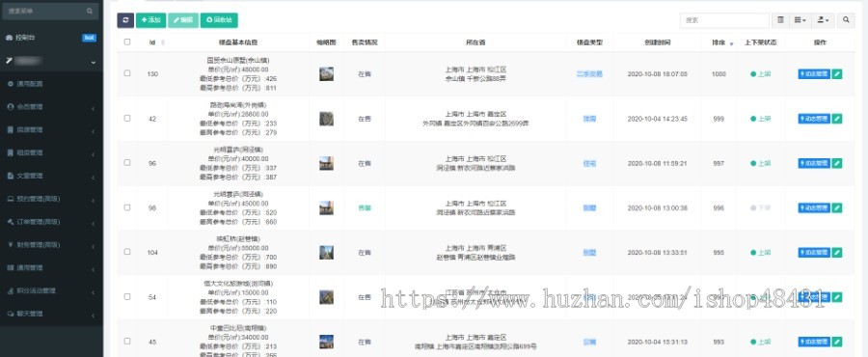Open thumbnail image of listing 54
The height and width of the screenshot is (357, 868).
coord(326,297)
